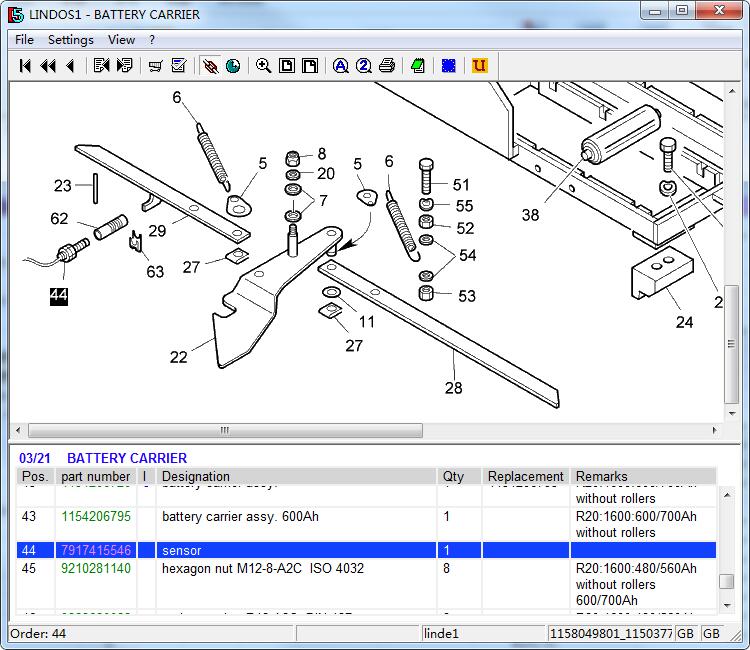Click the first page-view square icon
Viewport: 750px width, 650px height.
287,66
